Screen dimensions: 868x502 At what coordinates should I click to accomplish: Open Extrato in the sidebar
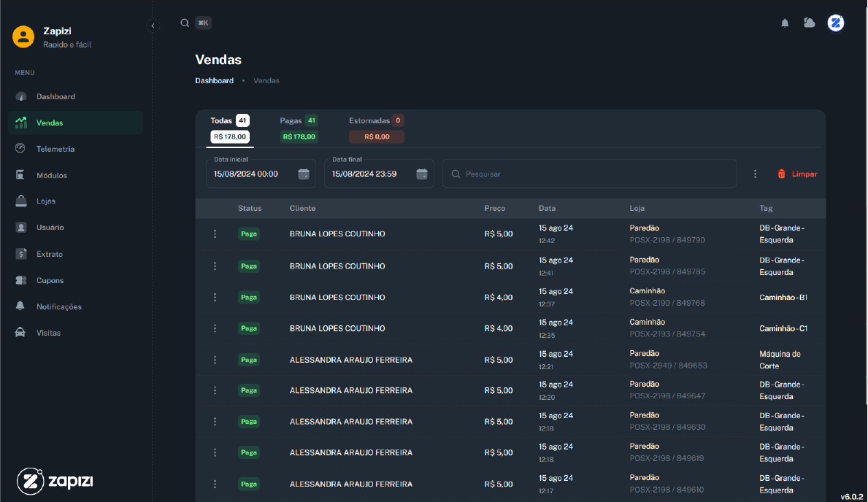click(x=75, y=254)
